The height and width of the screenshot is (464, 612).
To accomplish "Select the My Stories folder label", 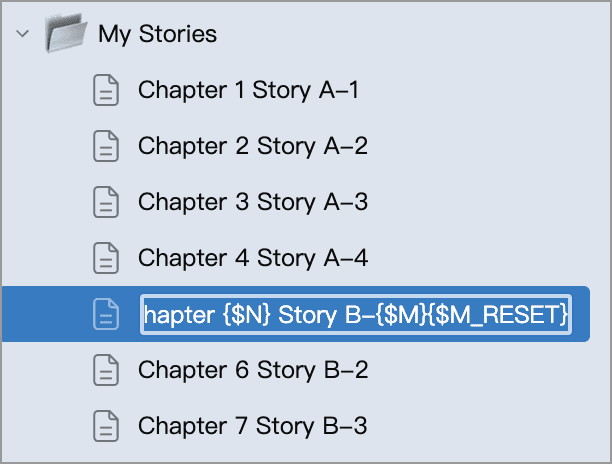I will (x=157, y=34).
